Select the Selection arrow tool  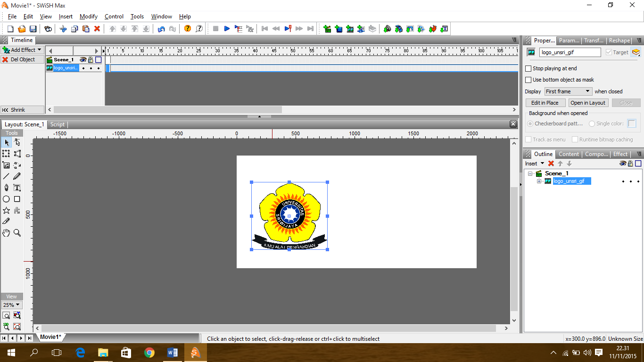tap(7, 142)
